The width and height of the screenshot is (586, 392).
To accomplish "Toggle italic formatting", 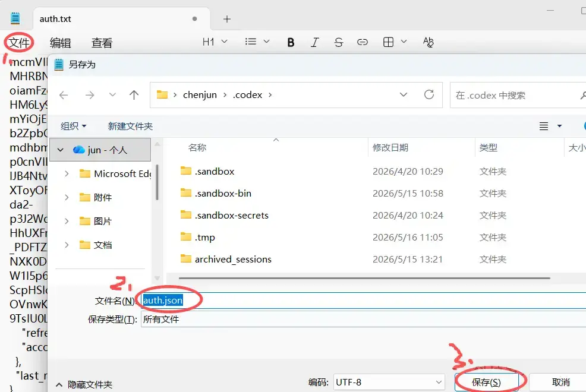I will coord(314,42).
